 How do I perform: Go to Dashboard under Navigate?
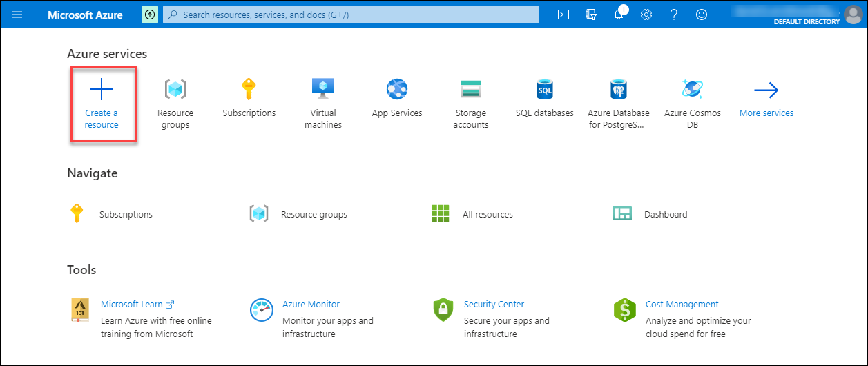point(666,215)
